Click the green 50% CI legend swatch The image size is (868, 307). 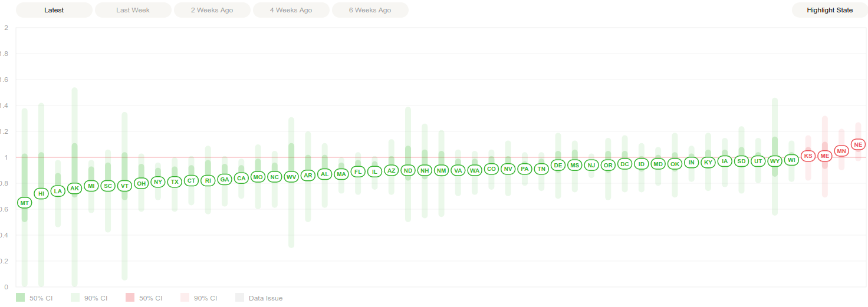coord(21,298)
